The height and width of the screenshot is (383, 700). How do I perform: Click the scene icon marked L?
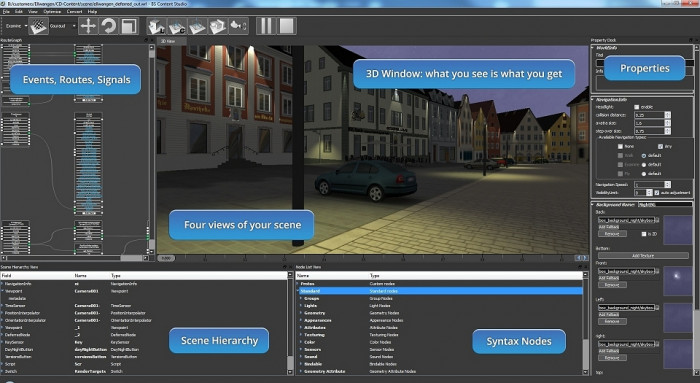point(157,26)
